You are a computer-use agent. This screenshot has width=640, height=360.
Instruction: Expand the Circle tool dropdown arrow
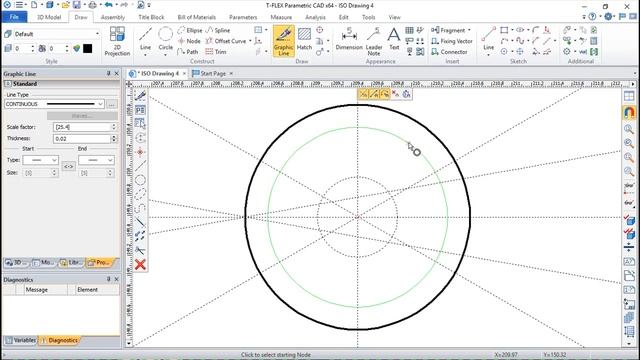pos(165,55)
